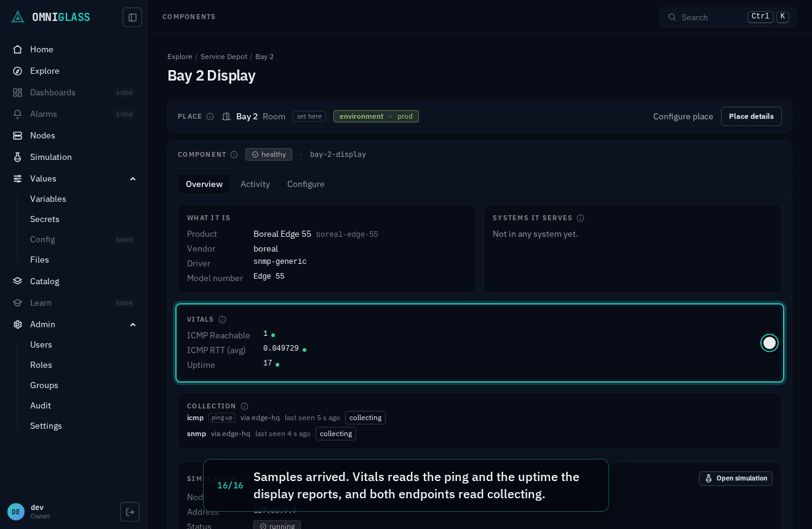Viewport: 812px width, 529px height.
Task: Click the Vitals info icon
Action: [222, 319]
